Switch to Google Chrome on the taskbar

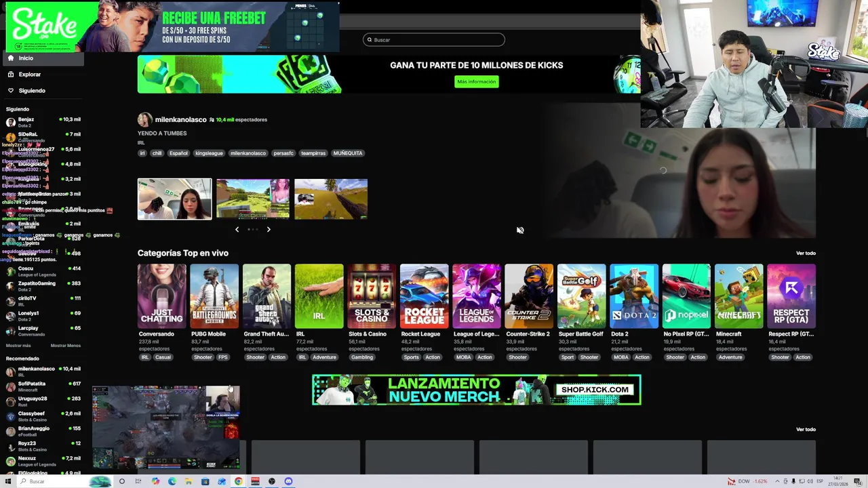(x=239, y=481)
